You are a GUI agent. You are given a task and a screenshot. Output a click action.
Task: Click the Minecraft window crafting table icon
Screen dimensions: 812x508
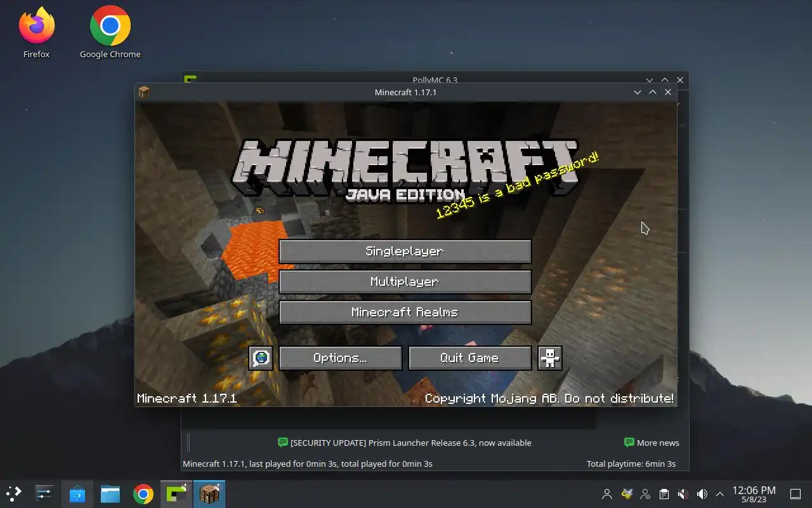(x=144, y=92)
